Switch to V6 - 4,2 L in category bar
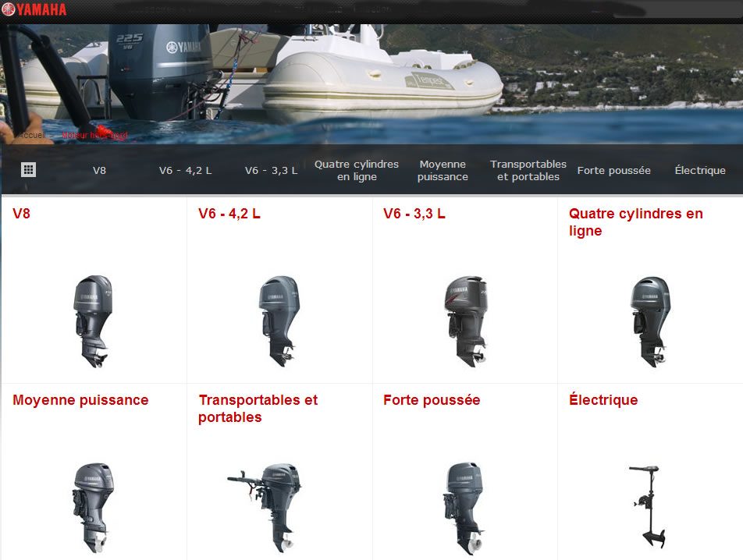Viewport: 743px width, 560px height. click(x=185, y=170)
